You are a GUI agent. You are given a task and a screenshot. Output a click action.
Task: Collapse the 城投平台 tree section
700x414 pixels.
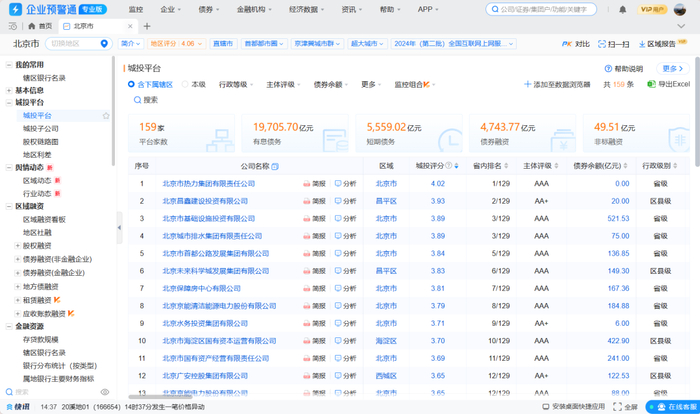pos(8,103)
